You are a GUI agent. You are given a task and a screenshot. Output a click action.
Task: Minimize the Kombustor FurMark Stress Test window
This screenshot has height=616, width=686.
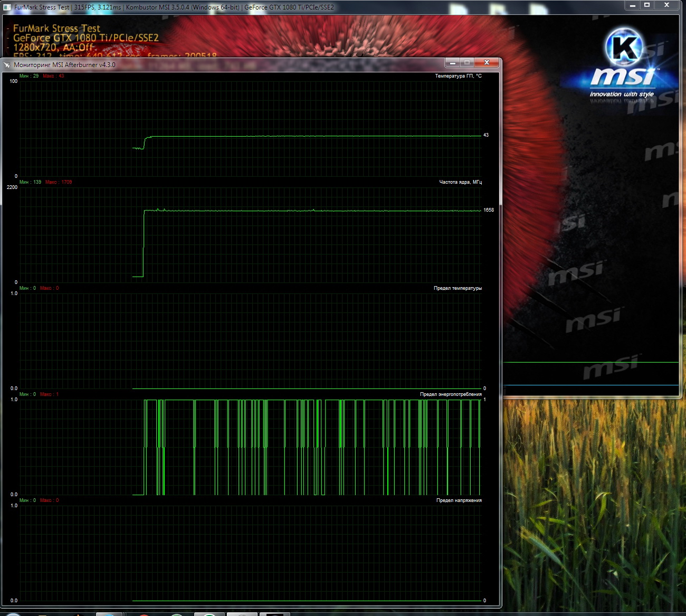tap(632, 5)
